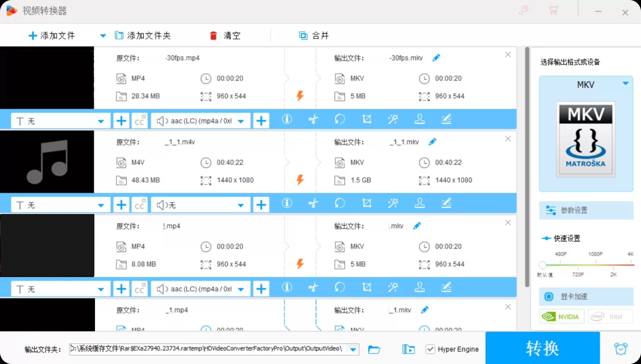Click the crop icon in second video's toolbar
Screen dimensions: 641x364
point(366,203)
